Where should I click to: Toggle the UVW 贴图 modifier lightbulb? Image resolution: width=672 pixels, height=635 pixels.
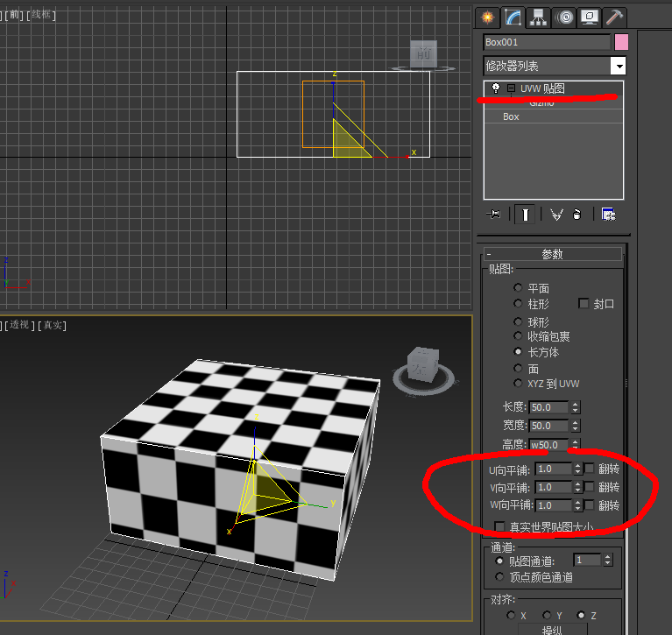tap(496, 88)
